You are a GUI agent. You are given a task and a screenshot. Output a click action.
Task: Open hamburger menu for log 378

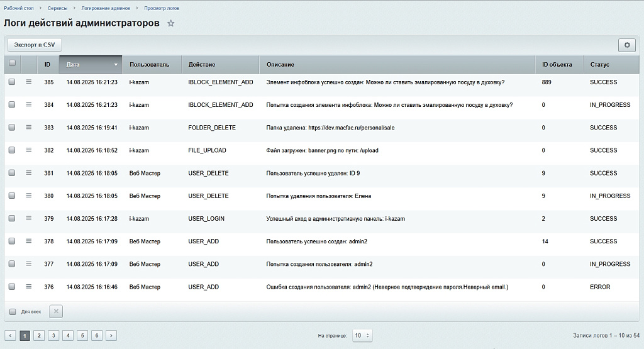pos(28,241)
